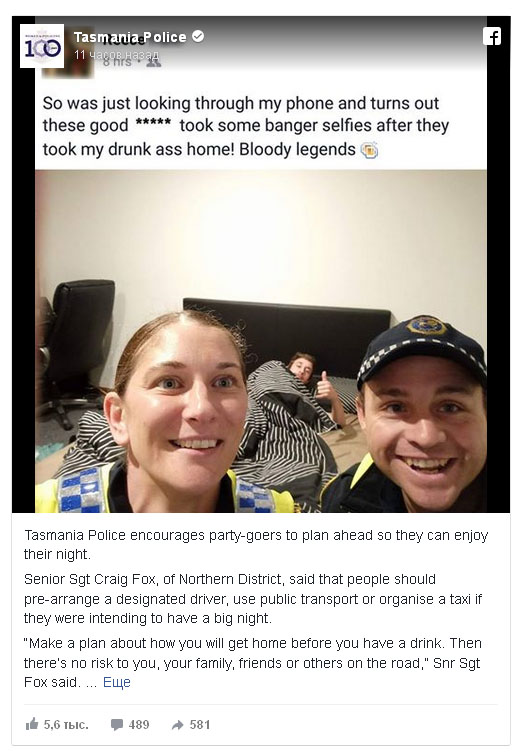
Task: Click the beer mugs emoji in the post
Action: click(x=369, y=150)
